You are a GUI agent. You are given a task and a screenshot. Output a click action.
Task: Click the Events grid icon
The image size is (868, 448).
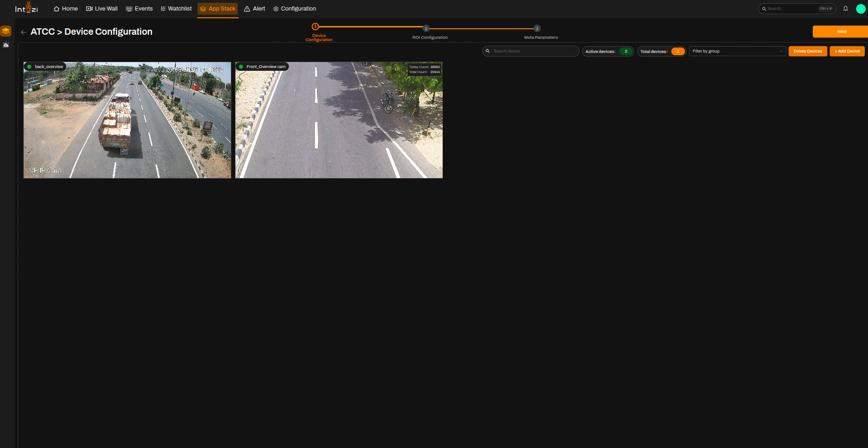(129, 9)
